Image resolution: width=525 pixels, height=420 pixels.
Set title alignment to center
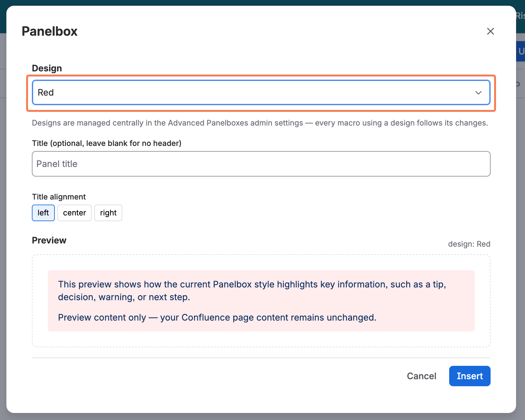coord(75,213)
